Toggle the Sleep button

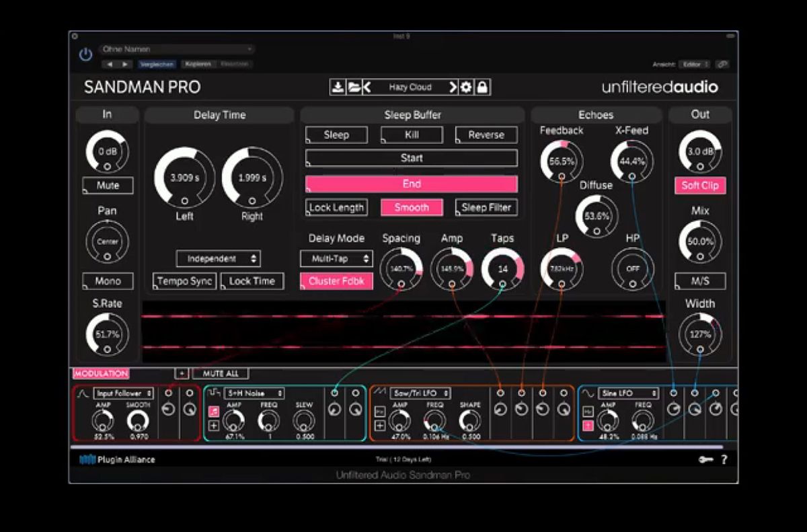point(336,135)
